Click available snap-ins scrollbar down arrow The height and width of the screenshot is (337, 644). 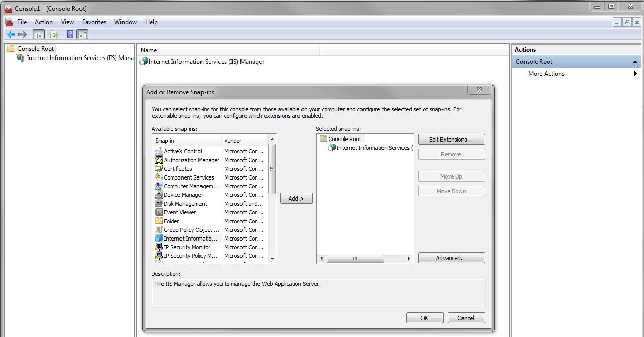coord(272,259)
